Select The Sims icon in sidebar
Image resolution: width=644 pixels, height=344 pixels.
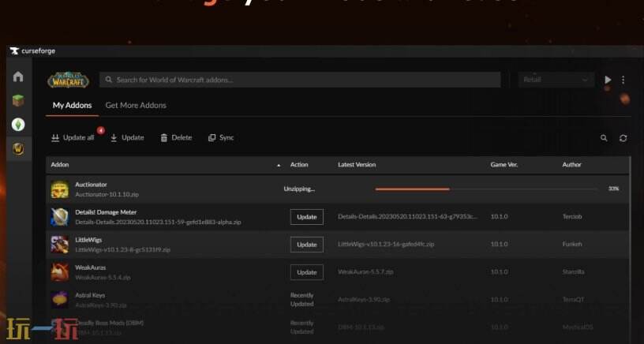pos(17,125)
